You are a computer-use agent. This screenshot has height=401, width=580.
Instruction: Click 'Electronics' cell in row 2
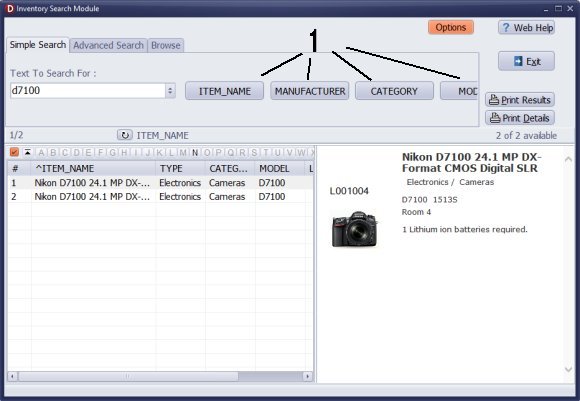tap(180, 196)
